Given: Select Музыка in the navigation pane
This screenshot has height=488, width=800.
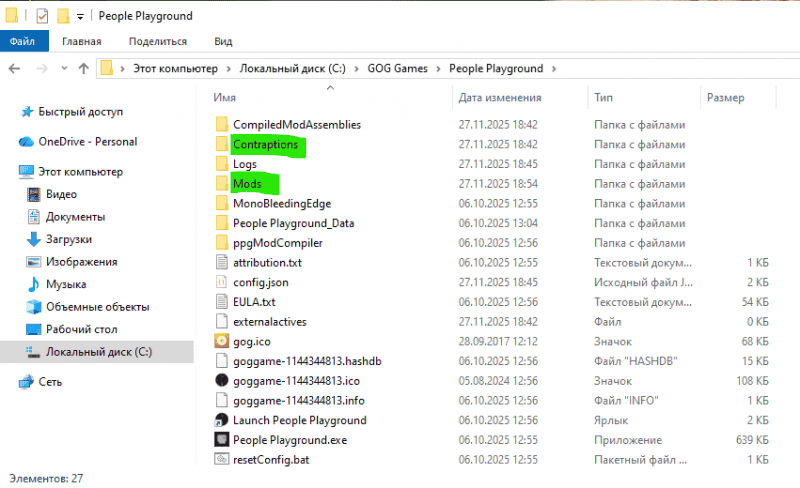Looking at the screenshot, I should click(66, 284).
